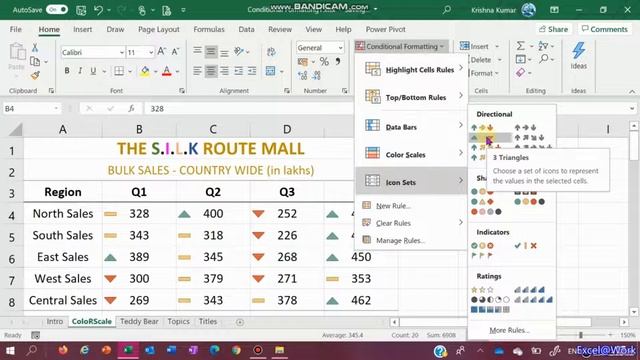Toggle Bold formatting
640x360 pixels.
67,71
